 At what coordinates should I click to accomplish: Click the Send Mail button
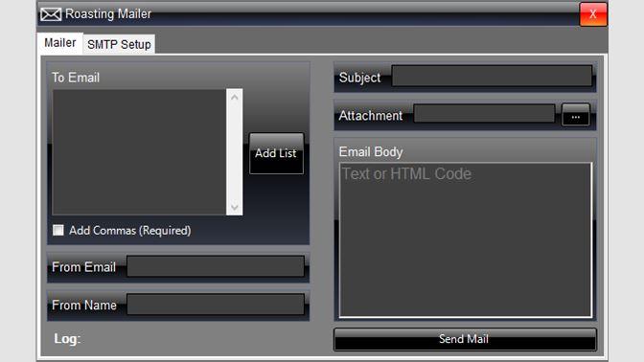coord(465,339)
